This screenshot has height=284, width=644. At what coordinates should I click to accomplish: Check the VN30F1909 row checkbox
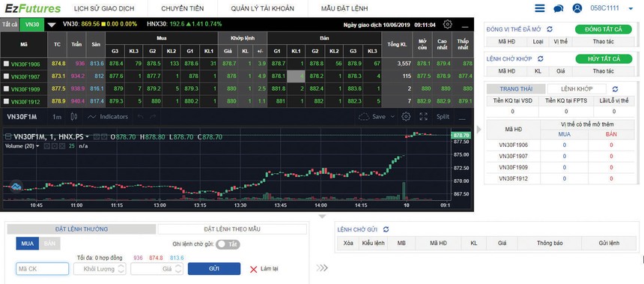pos(6,88)
